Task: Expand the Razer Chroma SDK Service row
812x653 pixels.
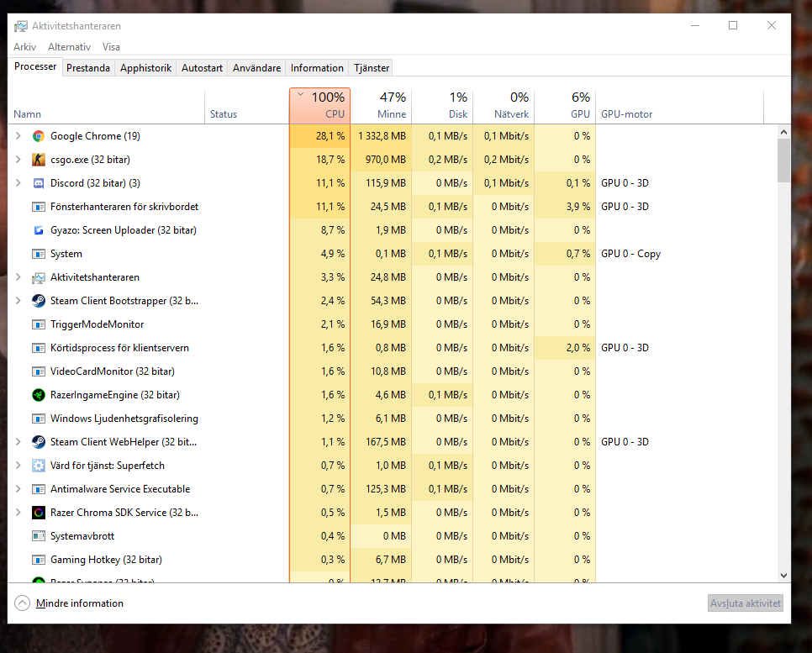Action: (x=18, y=513)
